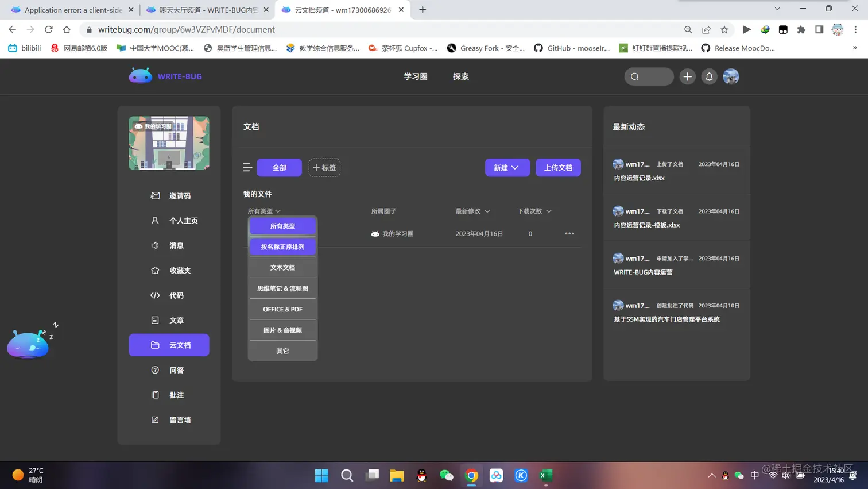The width and height of the screenshot is (868, 489).
Task: Open the notification bell icon
Action: tap(709, 76)
